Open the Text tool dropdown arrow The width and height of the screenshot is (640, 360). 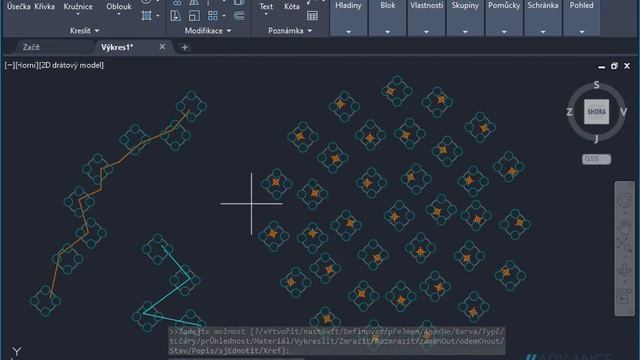coord(266,15)
